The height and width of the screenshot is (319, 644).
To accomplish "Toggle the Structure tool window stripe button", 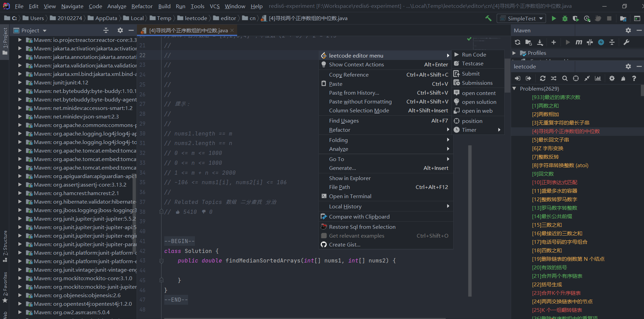I will [x=5, y=246].
